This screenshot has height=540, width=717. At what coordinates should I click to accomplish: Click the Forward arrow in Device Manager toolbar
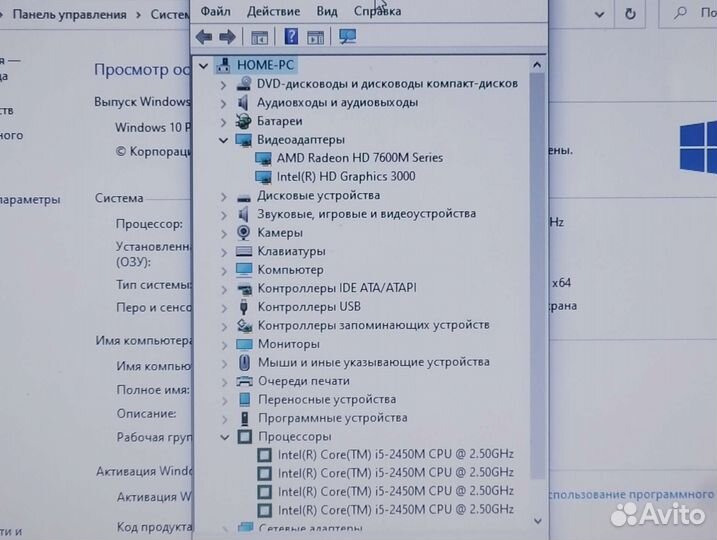pos(227,37)
